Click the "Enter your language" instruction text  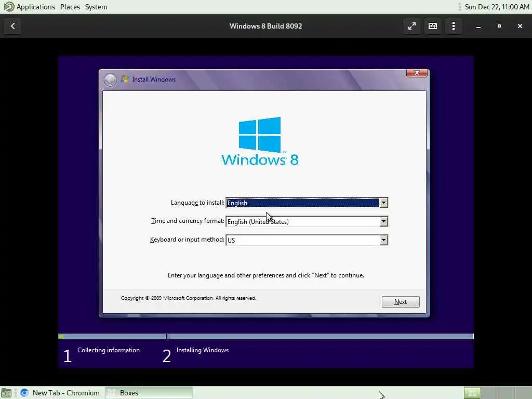click(265, 275)
